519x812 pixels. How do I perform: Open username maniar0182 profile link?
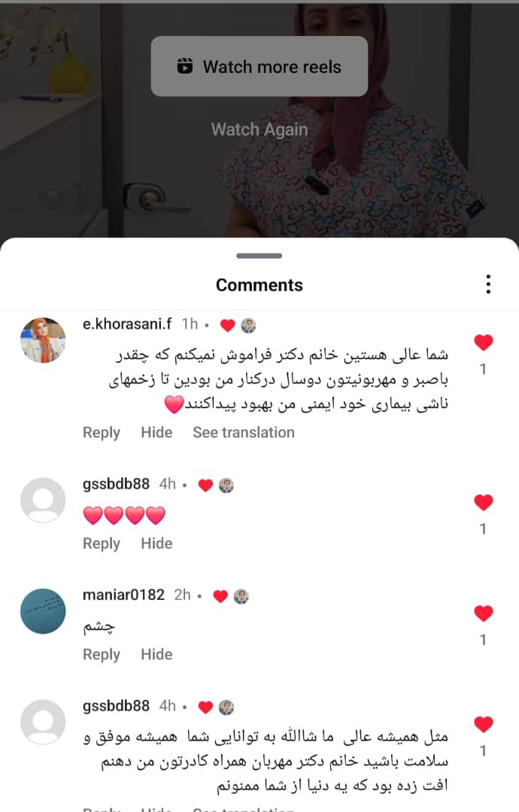pyautogui.click(x=123, y=595)
